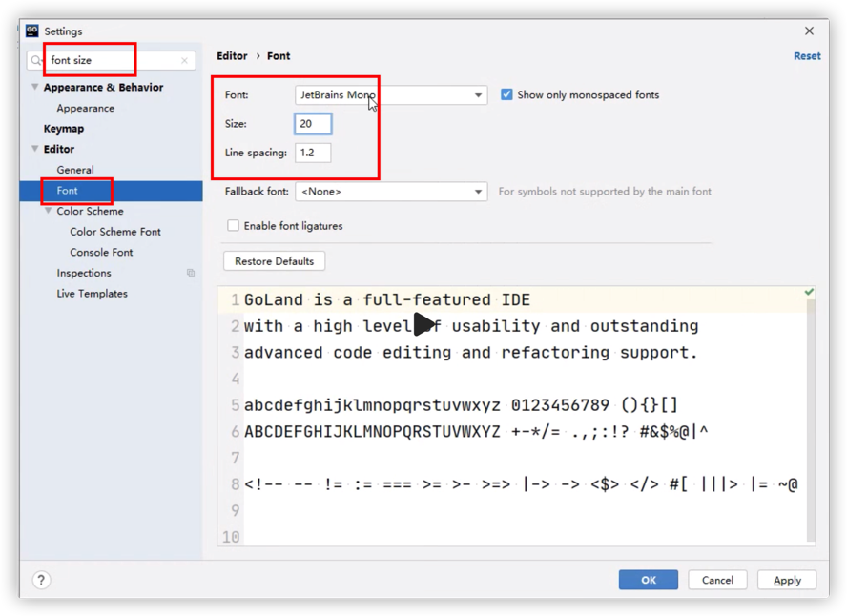Click line number 10 in preview
This screenshot has width=847, height=616.
[x=231, y=537]
